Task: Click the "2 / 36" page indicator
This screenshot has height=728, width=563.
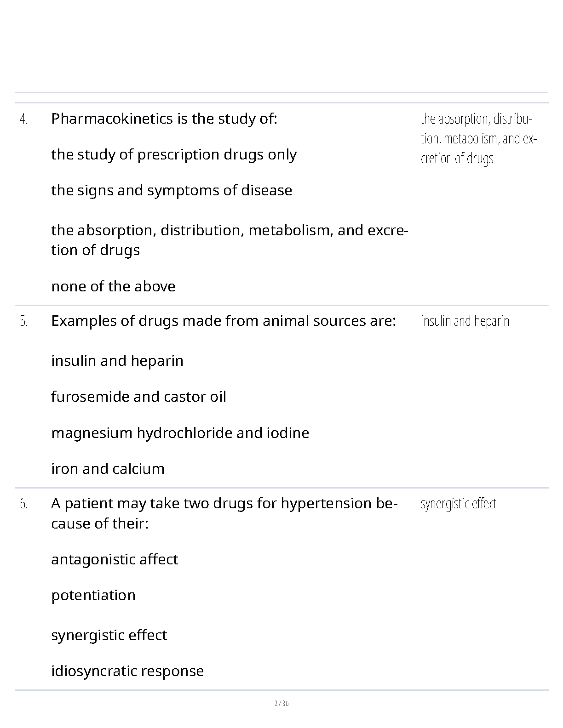Action: pos(281,704)
